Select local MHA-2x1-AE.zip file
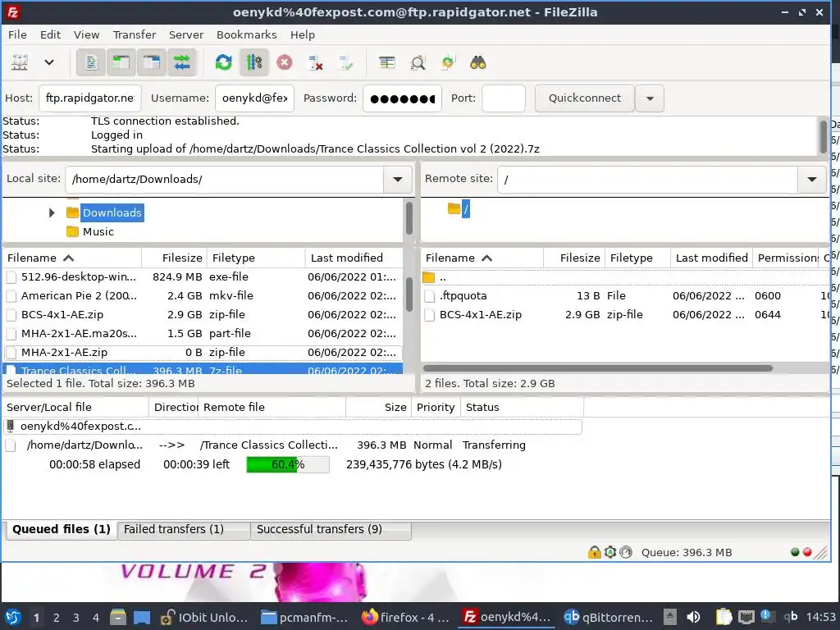This screenshot has height=630, width=840. [203, 353]
